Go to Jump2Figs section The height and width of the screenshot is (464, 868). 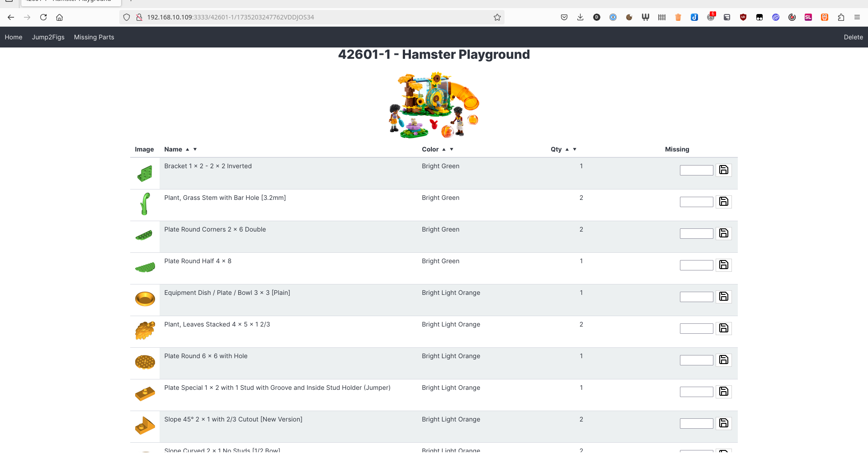click(x=48, y=37)
